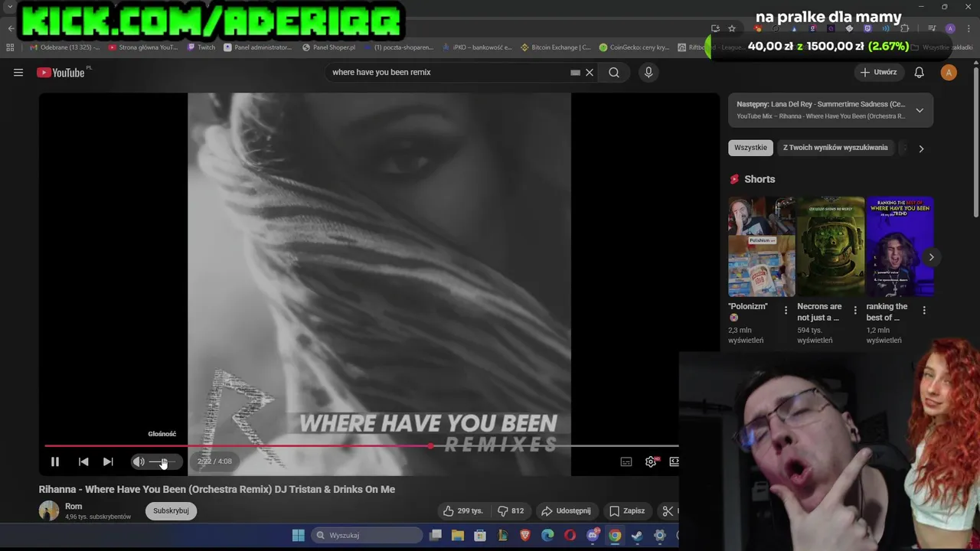Skip back to the previous video
This screenshot has width=980, height=551.
(83, 461)
